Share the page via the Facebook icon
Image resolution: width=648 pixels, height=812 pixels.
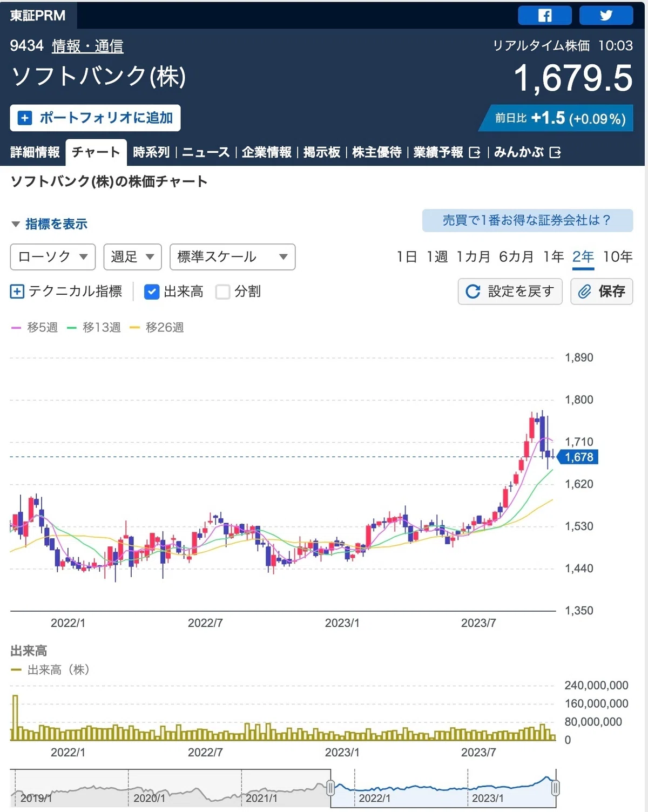[544, 15]
